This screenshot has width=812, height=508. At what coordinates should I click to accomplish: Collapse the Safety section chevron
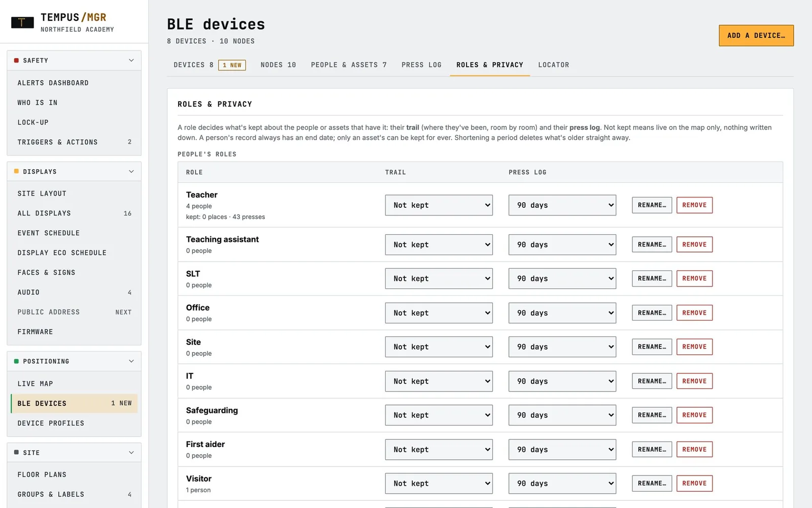[x=131, y=60]
